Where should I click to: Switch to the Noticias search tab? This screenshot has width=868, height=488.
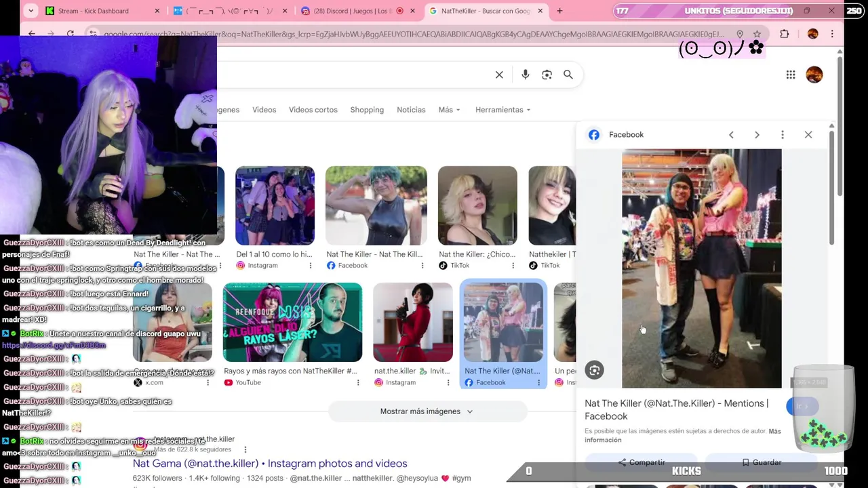pyautogui.click(x=411, y=110)
